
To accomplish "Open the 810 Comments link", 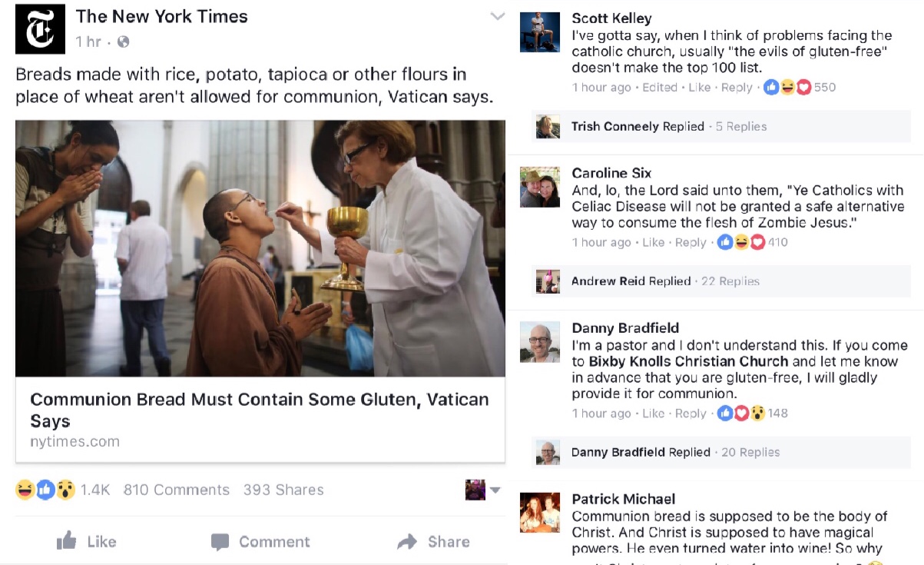I will point(177,490).
